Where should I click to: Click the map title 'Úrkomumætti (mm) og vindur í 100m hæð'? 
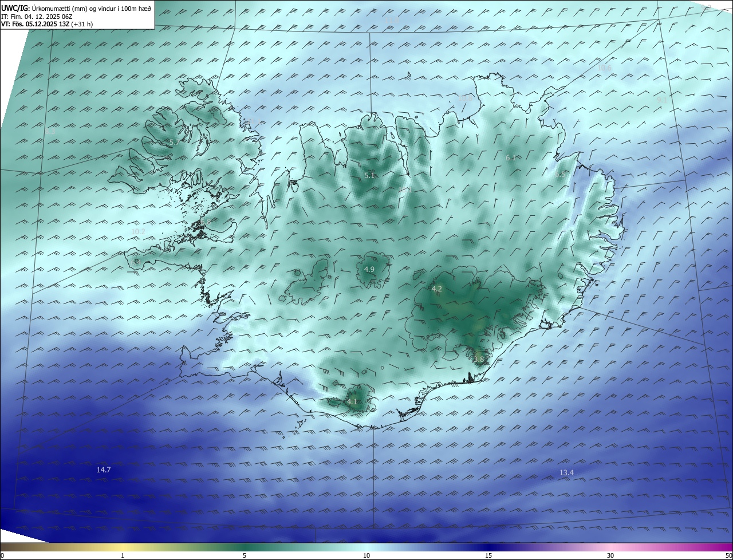(92, 8)
